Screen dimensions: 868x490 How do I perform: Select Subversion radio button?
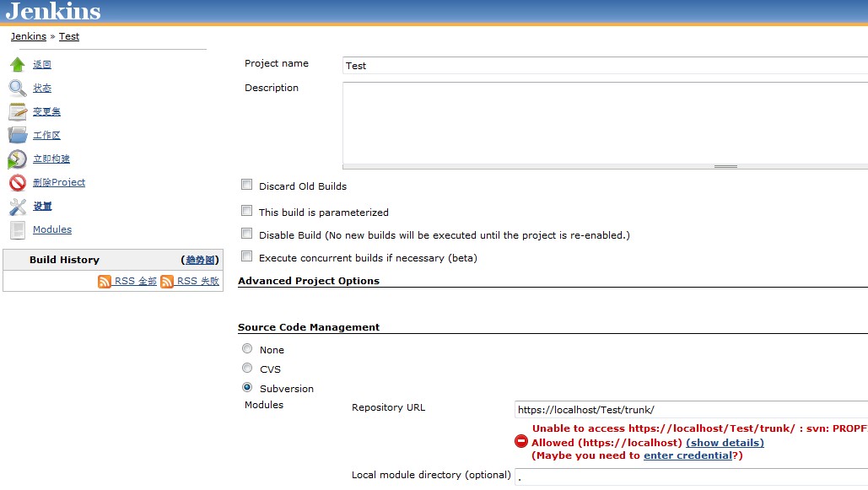[x=247, y=388]
